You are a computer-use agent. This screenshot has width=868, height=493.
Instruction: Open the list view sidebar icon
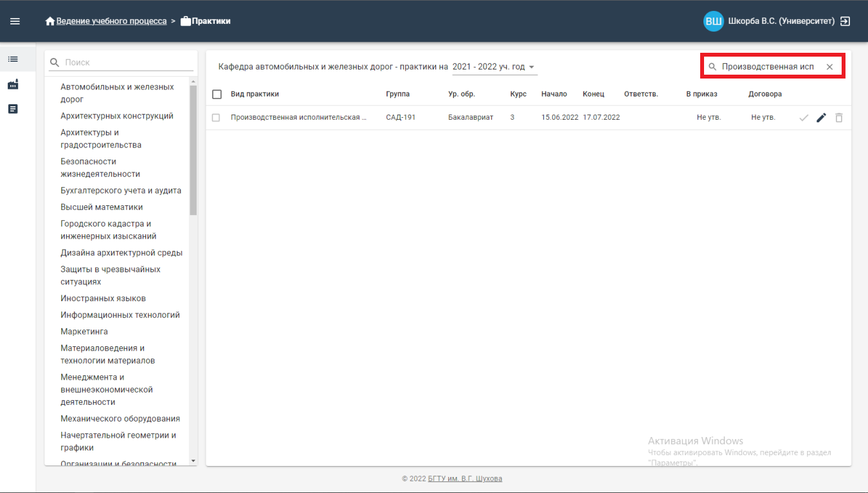(13, 59)
